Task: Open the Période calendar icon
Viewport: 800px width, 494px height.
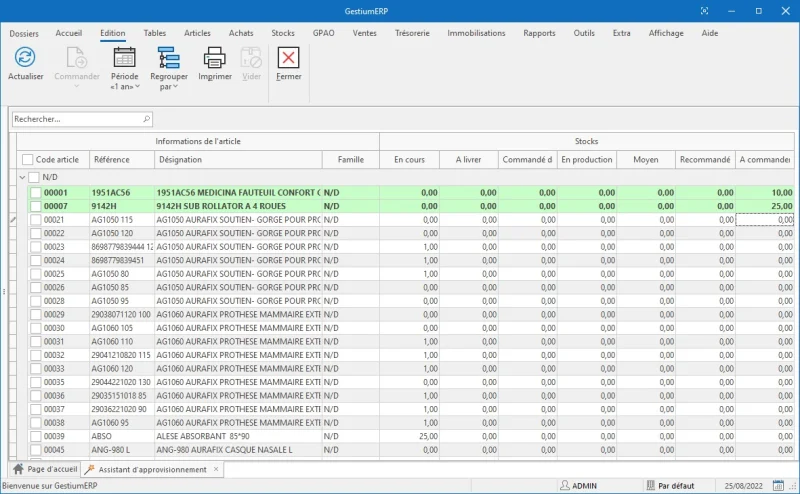Action: coord(124,57)
